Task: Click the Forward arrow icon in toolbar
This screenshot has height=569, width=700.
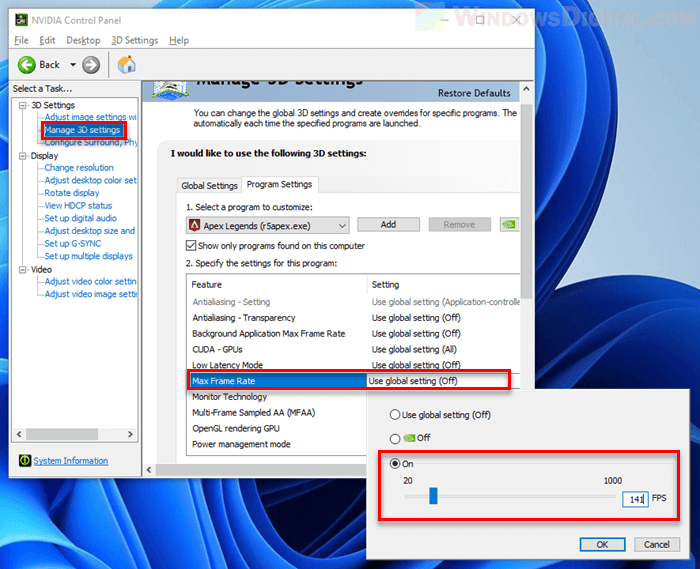Action: (91, 65)
